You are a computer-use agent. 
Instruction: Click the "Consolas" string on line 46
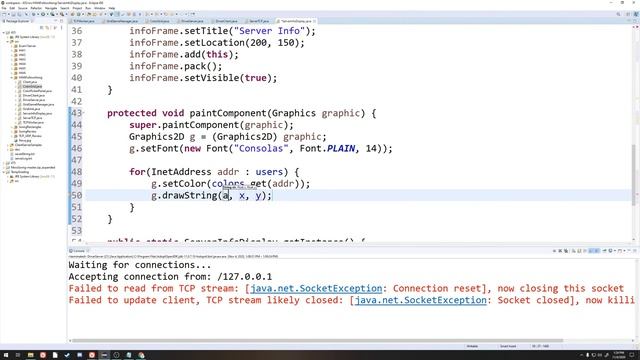260,149
